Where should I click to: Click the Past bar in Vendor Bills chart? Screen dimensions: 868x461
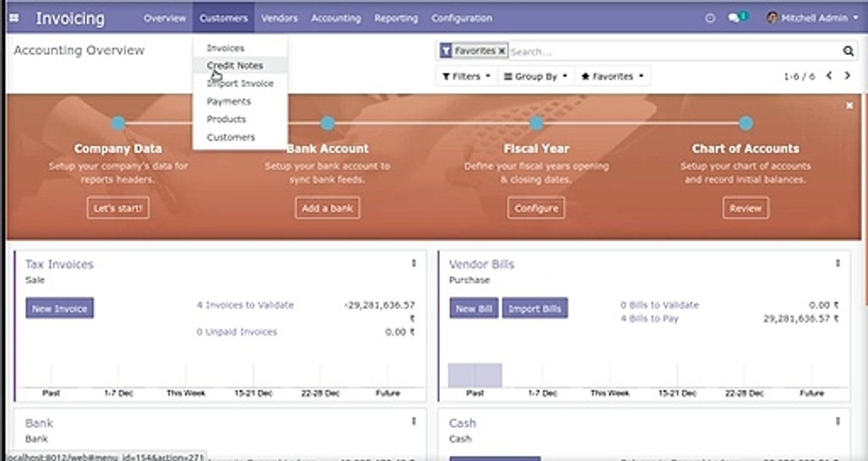click(475, 375)
